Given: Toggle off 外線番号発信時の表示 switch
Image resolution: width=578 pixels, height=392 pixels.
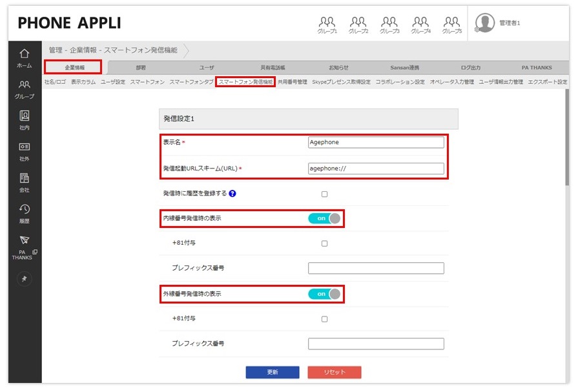Looking at the screenshot, I should click(x=324, y=294).
